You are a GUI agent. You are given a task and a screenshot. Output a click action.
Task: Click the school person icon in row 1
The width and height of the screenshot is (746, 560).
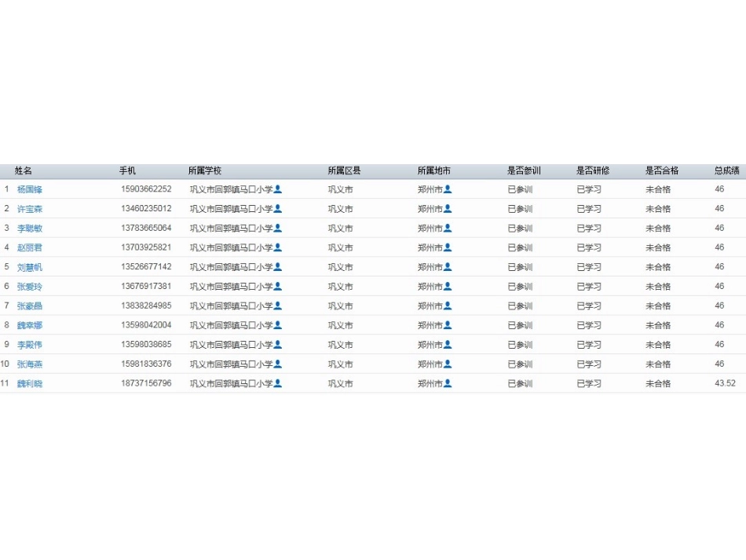pos(278,188)
